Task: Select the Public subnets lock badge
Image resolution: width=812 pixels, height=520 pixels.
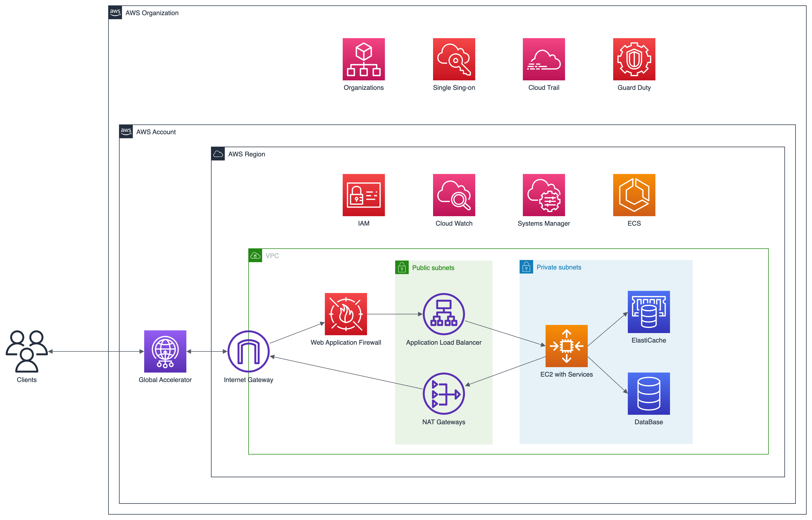Action: pos(402,267)
